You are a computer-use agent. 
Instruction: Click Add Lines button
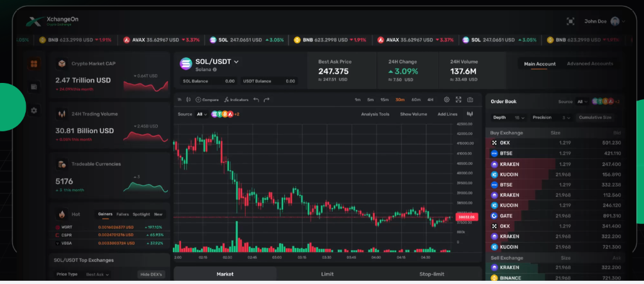coord(447,114)
